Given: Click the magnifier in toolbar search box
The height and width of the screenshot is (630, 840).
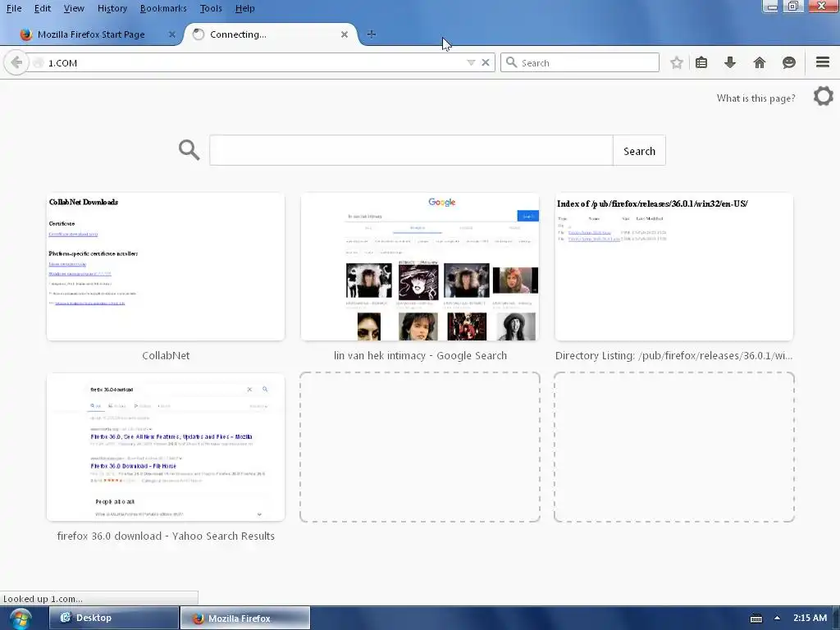Looking at the screenshot, I should click(512, 62).
